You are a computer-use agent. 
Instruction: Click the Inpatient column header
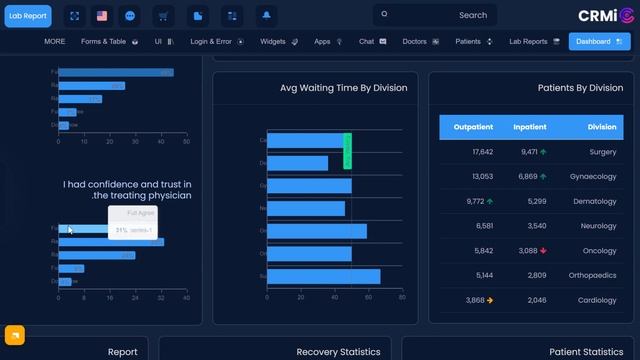(x=530, y=127)
